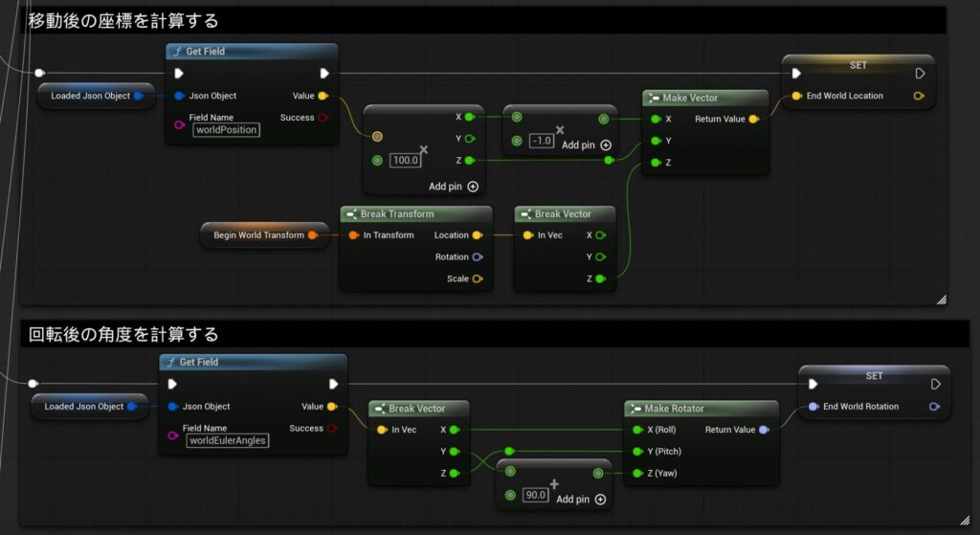Screen dimensions: 980x535
Task: Click the Rotation output pin on Break Transform
Action: 478,256
